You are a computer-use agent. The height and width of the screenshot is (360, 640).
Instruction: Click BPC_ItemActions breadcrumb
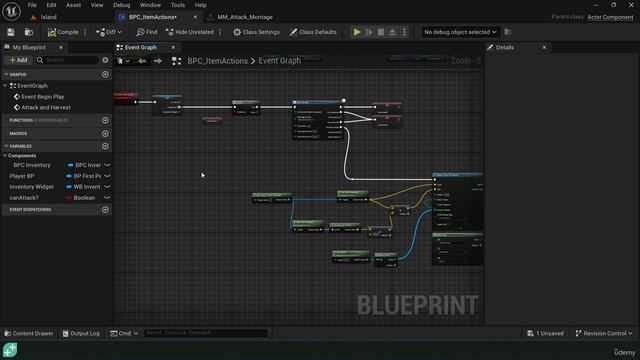point(218,61)
